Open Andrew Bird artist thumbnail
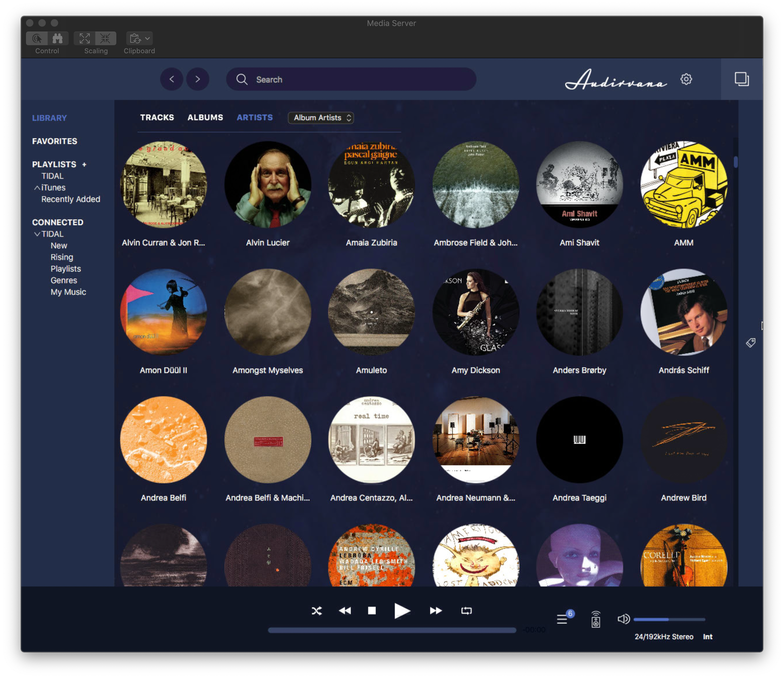 (x=684, y=440)
